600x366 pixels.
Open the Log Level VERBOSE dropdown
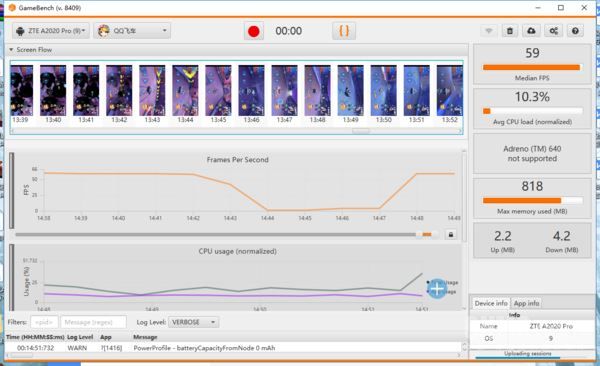coord(194,322)
